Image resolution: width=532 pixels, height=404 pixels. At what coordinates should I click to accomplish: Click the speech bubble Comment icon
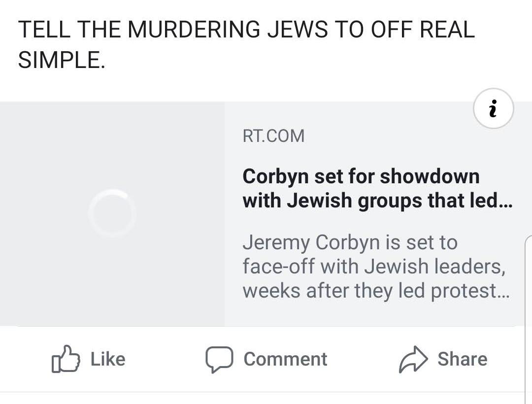[x=219, y=359]
